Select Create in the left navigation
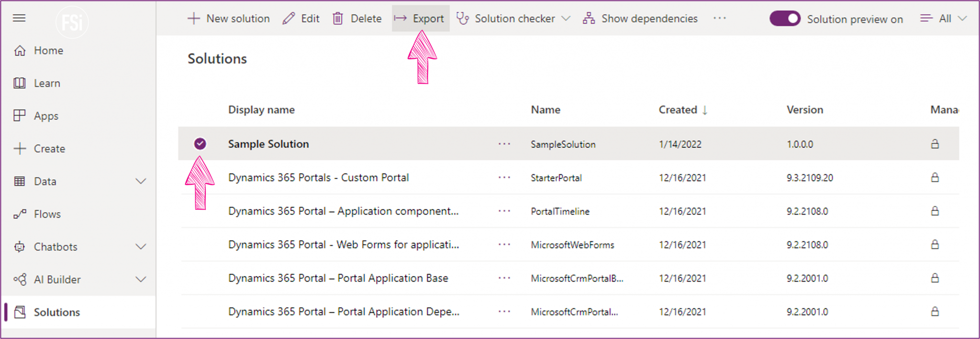The width and height of the screenshot is (980, 339). pos(49,149)
